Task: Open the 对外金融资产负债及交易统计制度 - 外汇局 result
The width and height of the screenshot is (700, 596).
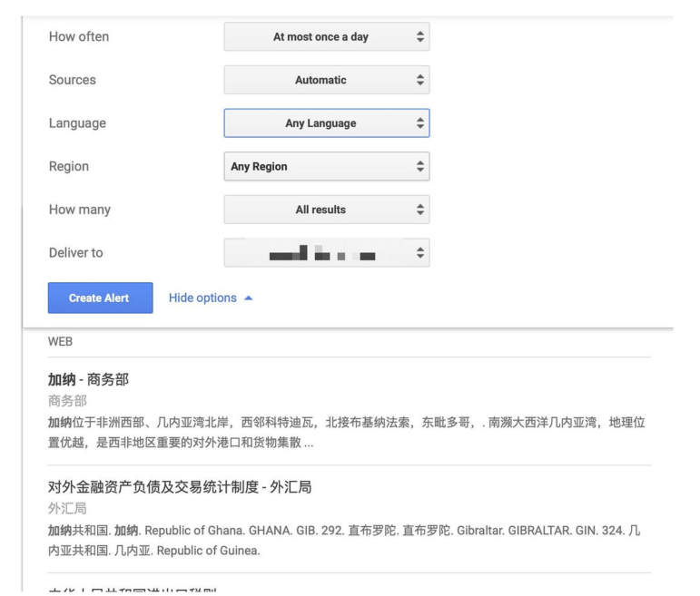Action: click(180, 487)
